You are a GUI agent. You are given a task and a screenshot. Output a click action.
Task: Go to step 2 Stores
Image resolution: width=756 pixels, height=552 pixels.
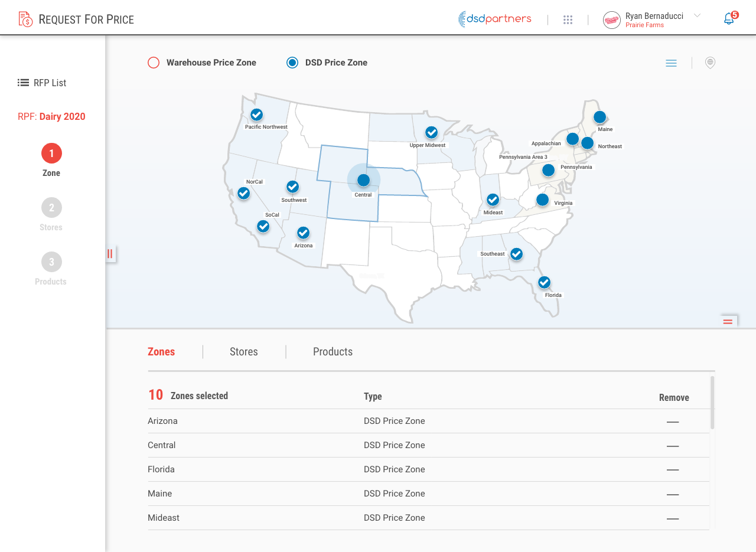tap(51, 208)
